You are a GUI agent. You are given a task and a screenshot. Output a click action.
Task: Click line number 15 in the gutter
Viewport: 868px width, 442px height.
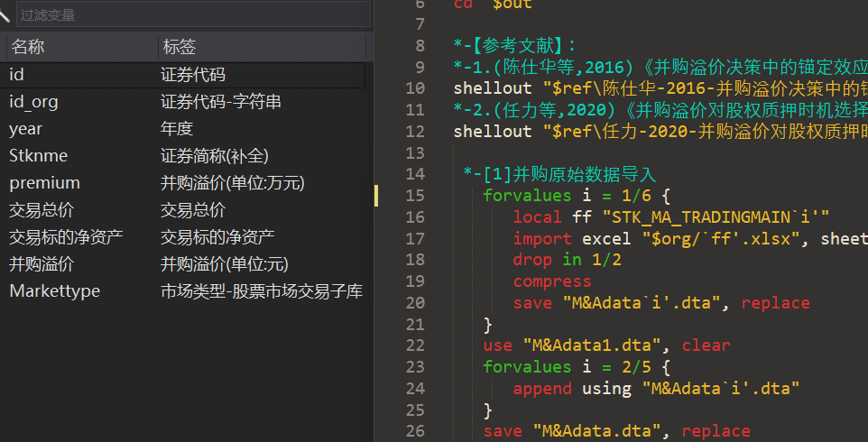[x=415, y=196]
